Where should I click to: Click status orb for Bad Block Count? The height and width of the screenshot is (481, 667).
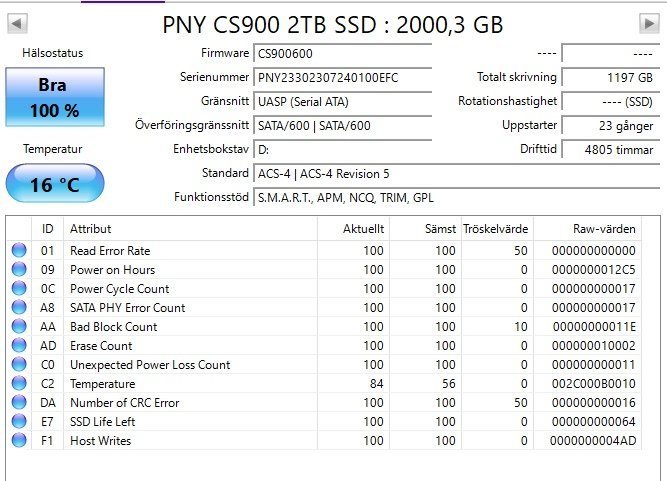(x=19, y=327)
